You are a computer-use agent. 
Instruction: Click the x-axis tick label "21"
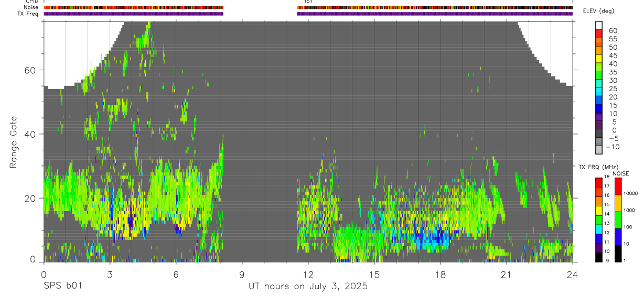coord(506,274)
